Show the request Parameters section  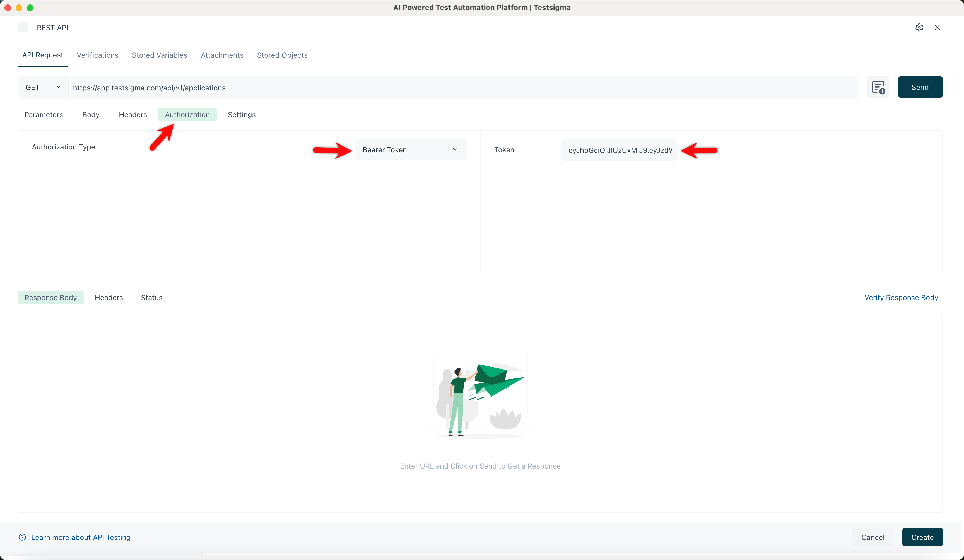(44, 114)
